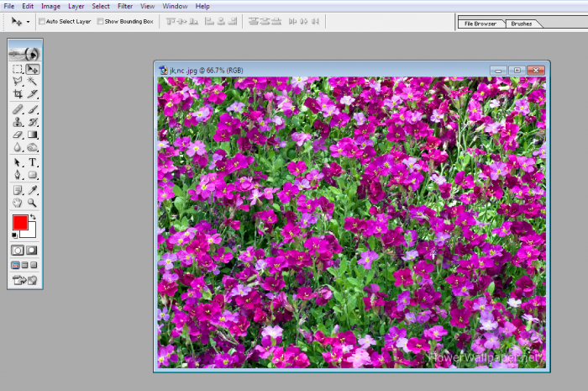The image size is (588, 391).
Task: Choose the Eraser tool
Action: click(18, 135)
